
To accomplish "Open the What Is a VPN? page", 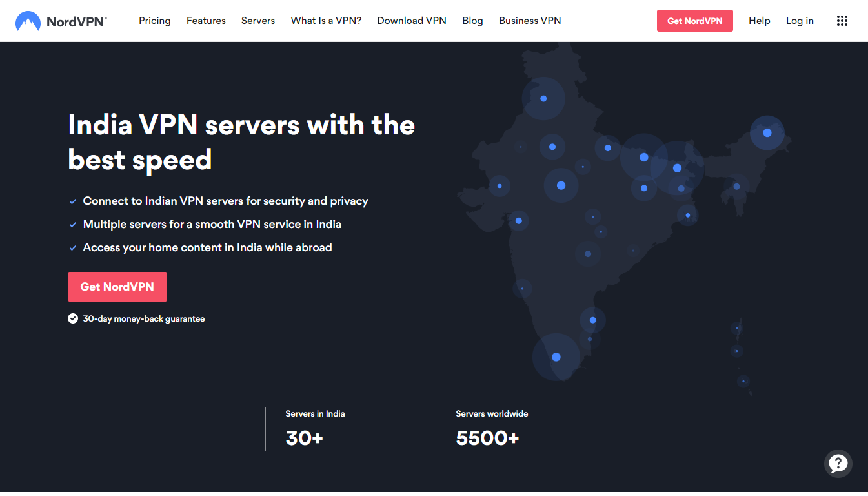I will click(326, 21).
